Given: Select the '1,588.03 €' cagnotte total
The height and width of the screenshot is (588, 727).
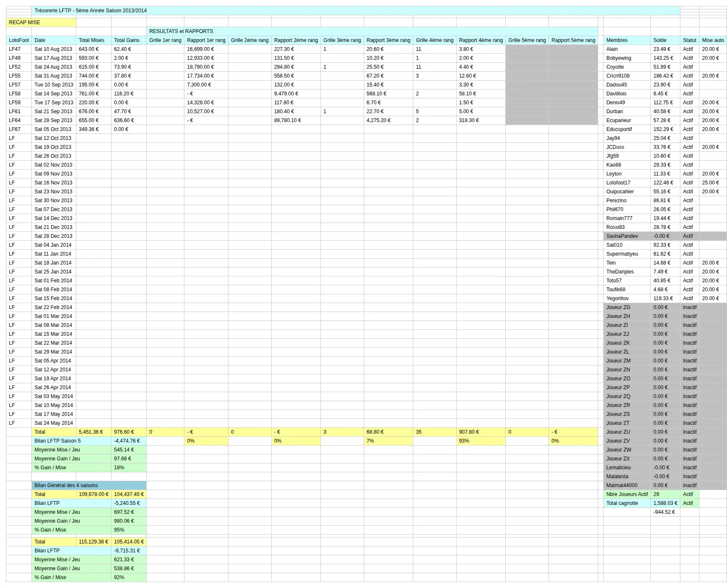Looking at the screenshot, I should 665,503.
